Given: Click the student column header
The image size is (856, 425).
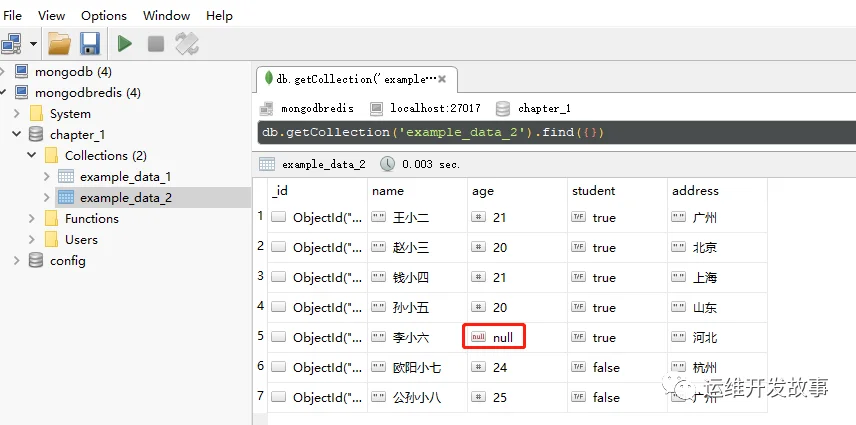Looking at the screenshot, I should click(x=617, y=191).
